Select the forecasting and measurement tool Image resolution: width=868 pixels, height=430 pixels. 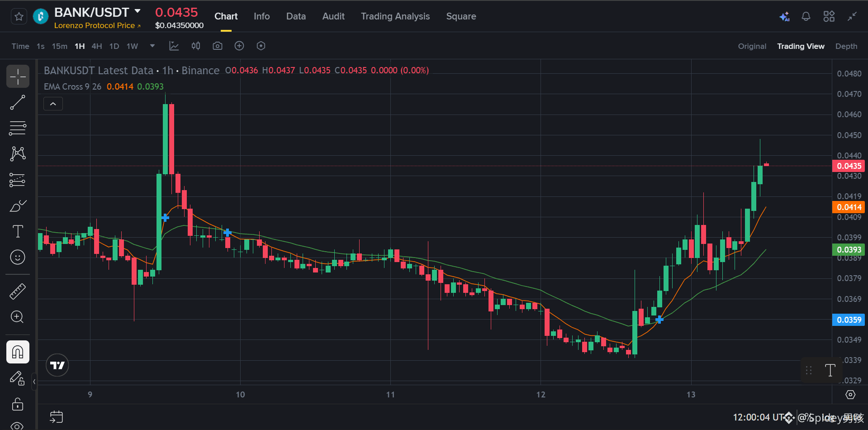[x=18, y=180]
